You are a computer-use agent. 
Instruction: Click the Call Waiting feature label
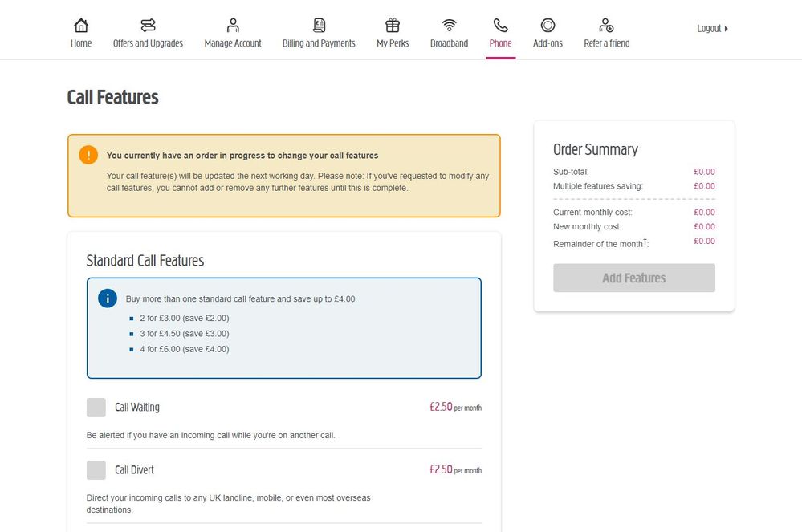pos(137,408)
